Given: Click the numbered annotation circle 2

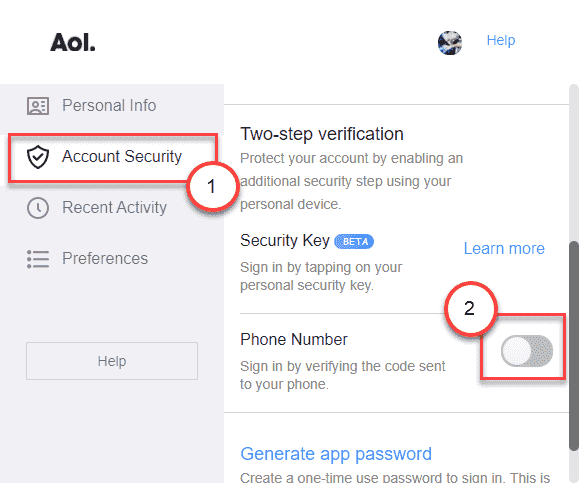Looking at the screenshot, I should pos(471,309).
